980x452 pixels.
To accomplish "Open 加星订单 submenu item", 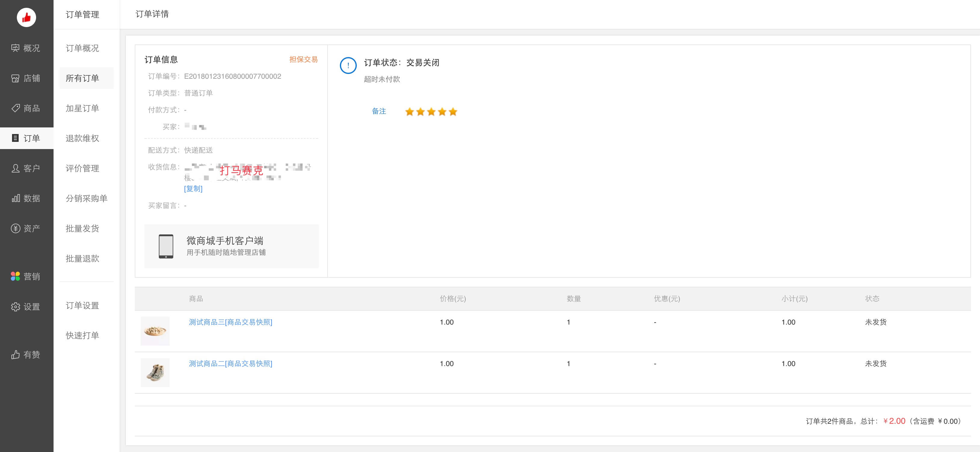I will coord(82,108).
